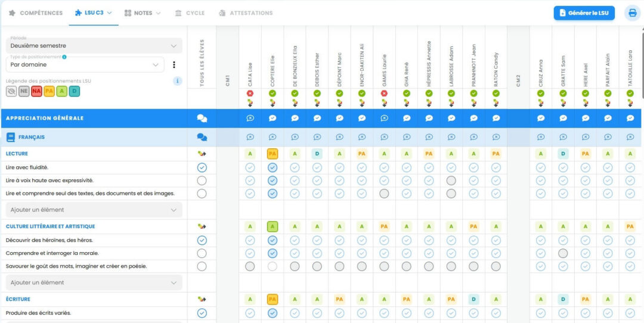Expand the Période dropdown
This screenshot has width=644, height=323.
(x=94, y=45)
